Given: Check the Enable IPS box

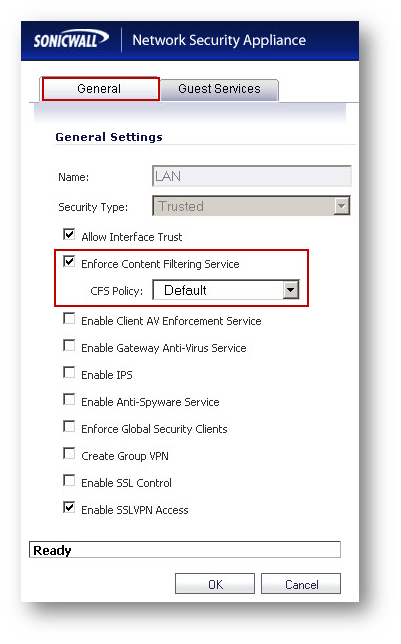Looking at the screenshot, I should coord(69,373).
